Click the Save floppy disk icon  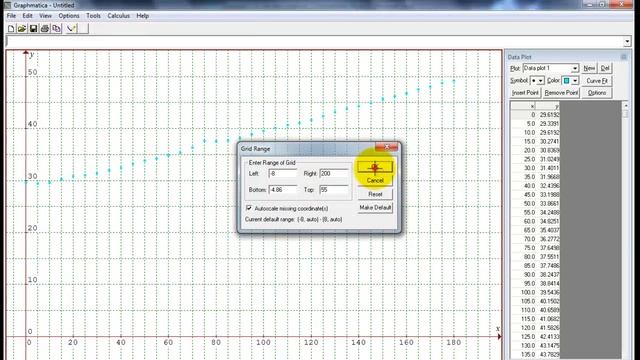[33, 29]
